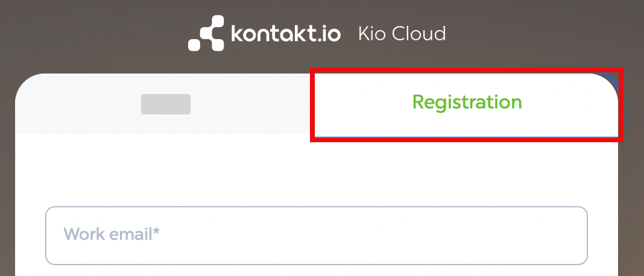Viewport: 644px width, 276px height.
Task: Select the green Registration label
Action: point(467,102)
